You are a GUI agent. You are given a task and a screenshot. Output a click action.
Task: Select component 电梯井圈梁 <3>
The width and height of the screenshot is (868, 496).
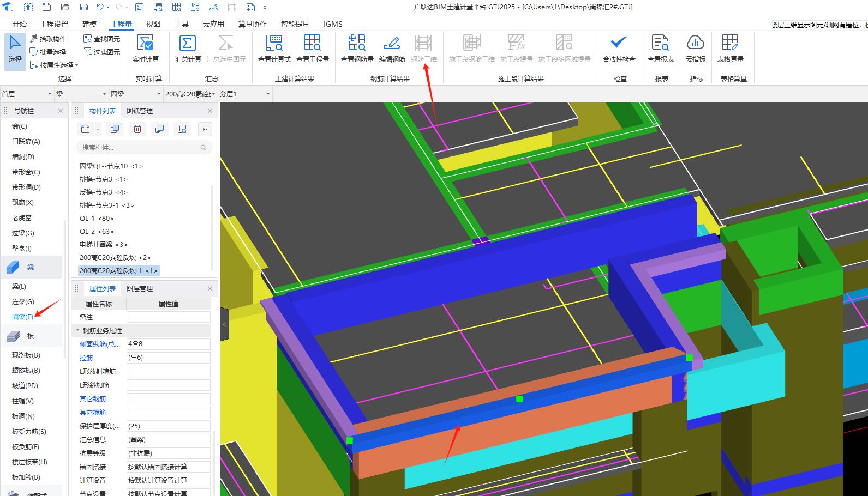103,244
